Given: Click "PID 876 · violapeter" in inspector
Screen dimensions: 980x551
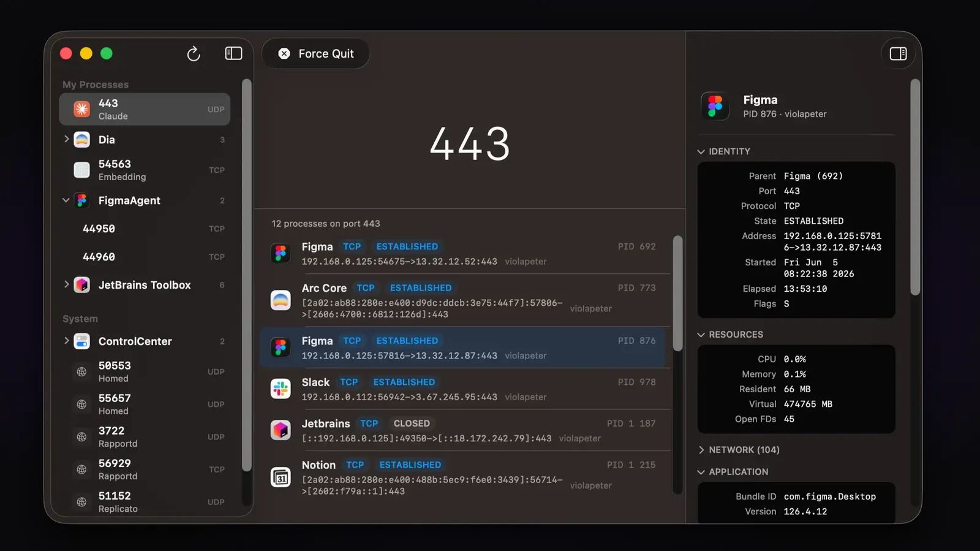Looking at the screenshot, I should tap(785, 114).
